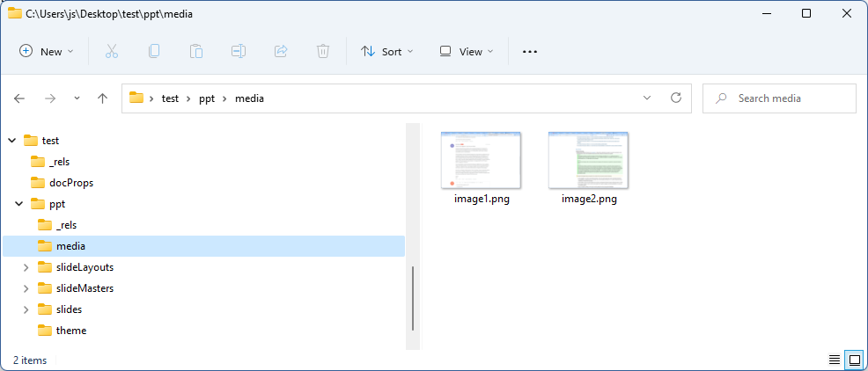The width and height of the screenshot is (868, 371).
Task: Open the Sort dropdown menu
Action: click(x=387, y=51)
